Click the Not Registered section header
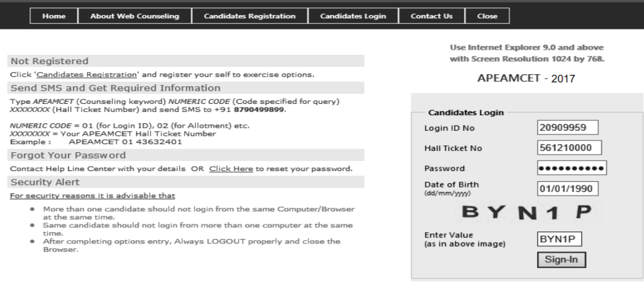This screenshot has width=644, height=283. tap(50, 61)
